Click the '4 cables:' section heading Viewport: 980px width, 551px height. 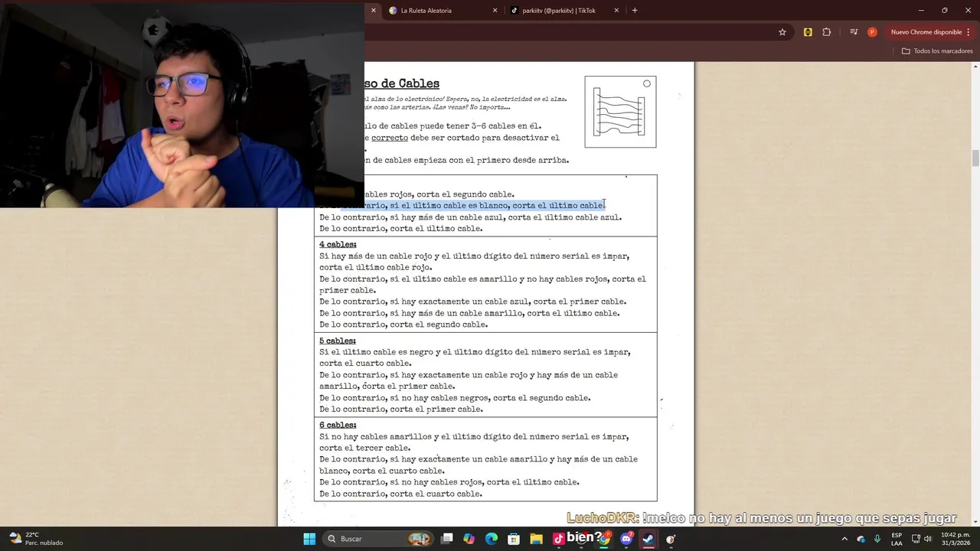[x=338, y=245]
